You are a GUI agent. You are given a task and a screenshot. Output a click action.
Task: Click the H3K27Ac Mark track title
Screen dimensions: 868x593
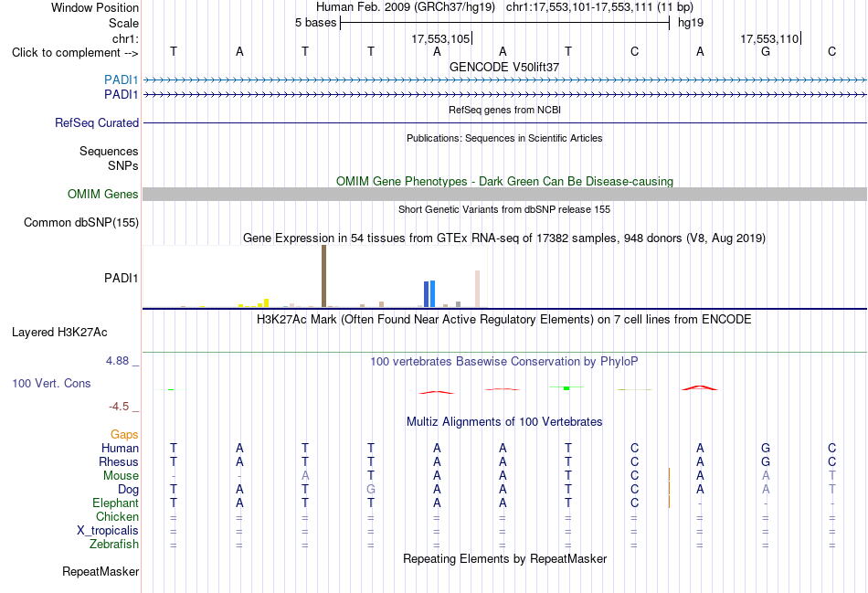click(503, 320)
